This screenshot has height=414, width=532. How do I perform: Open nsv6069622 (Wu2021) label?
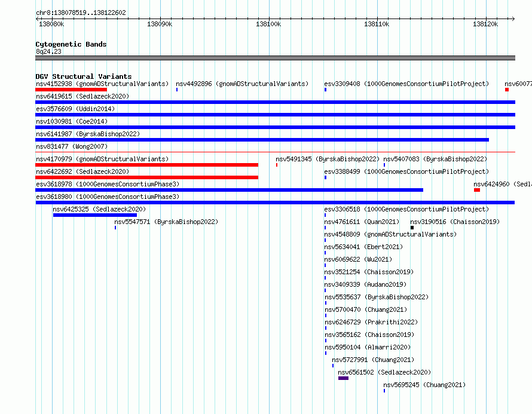coord(358,259)
